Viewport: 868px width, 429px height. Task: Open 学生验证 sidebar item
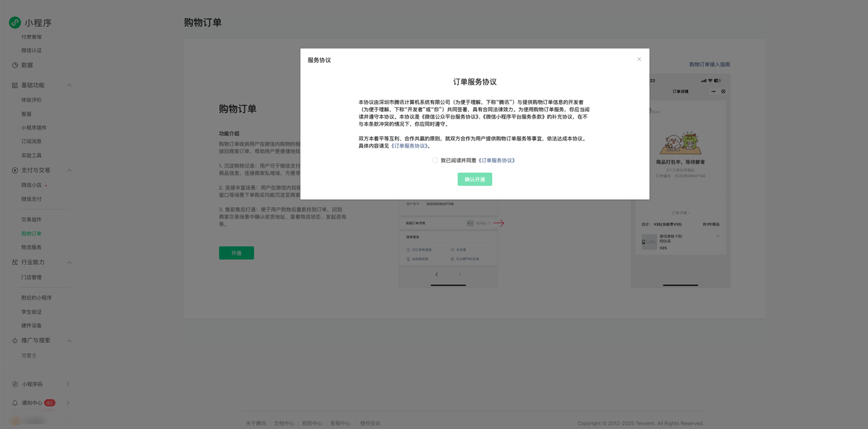32,312
